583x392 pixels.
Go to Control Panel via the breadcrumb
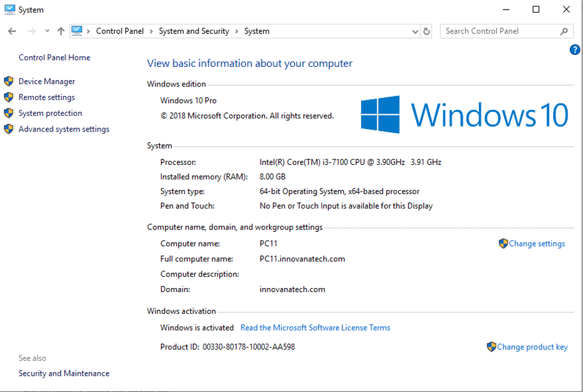click(x=120, y=30)
